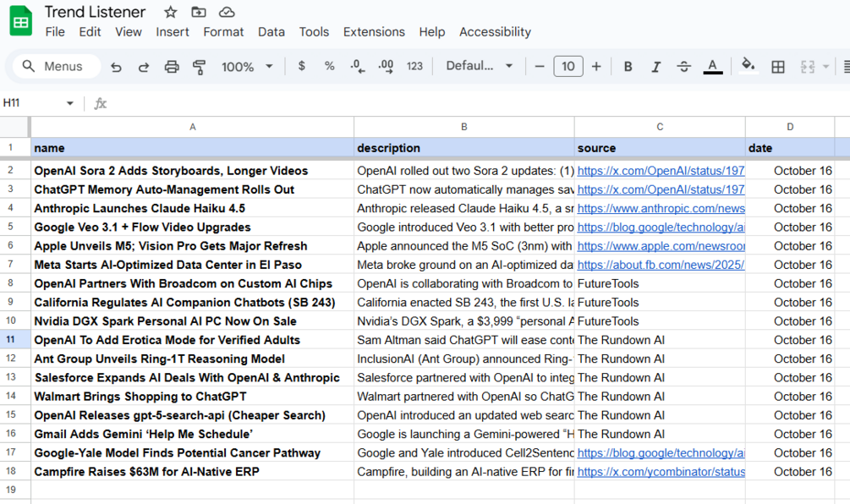This screenshot has height=504, width=850.
Task: Select column B header
Action: pyautogui.click(x=464, y=127)
